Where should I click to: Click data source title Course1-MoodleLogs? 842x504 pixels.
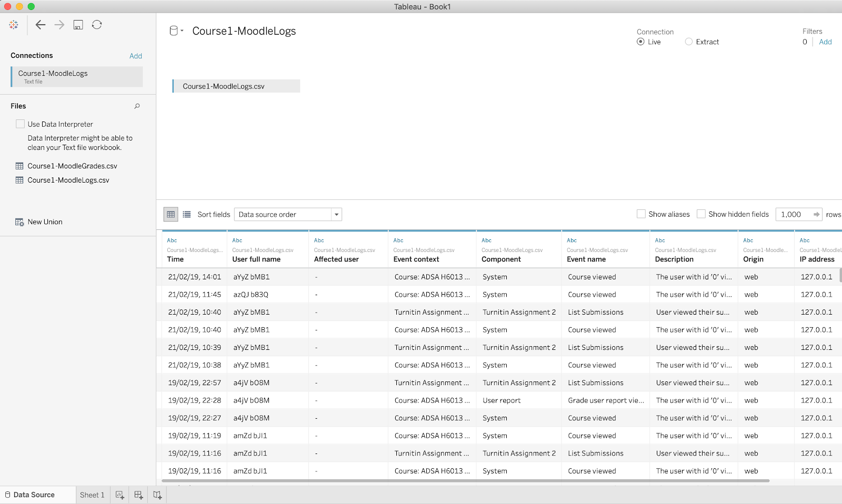click(x=244, y=31)
